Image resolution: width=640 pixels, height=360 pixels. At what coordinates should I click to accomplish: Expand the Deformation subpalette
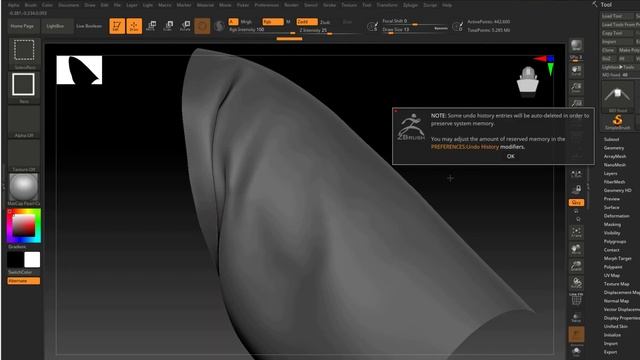tap(616, 216)
